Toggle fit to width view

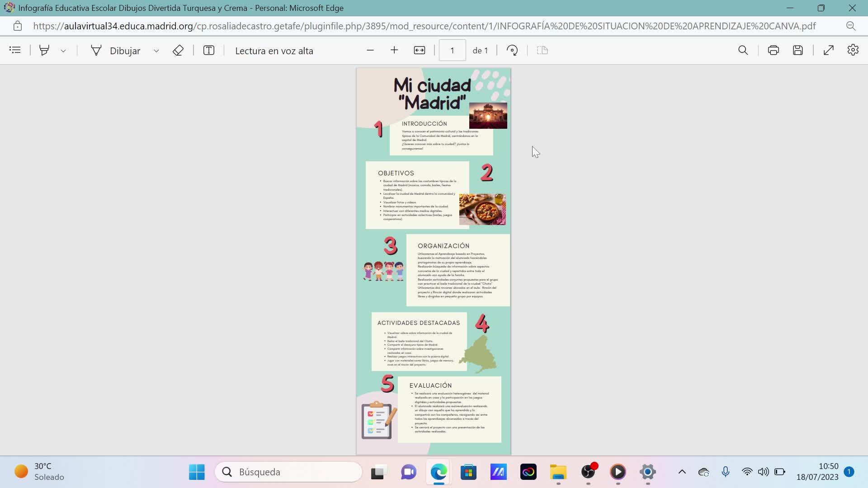pyautogui.click(x=420, y=50)
